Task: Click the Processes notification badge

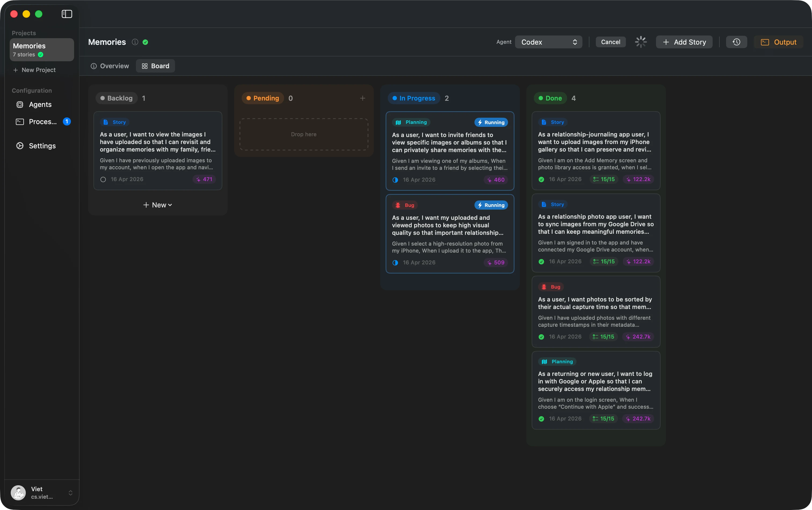Action: click(67, 121)
